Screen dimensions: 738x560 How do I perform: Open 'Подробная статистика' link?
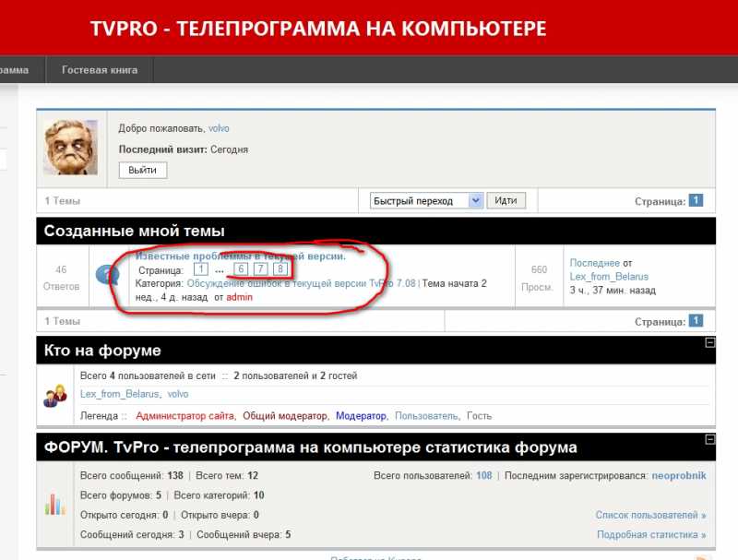point(652,534)
